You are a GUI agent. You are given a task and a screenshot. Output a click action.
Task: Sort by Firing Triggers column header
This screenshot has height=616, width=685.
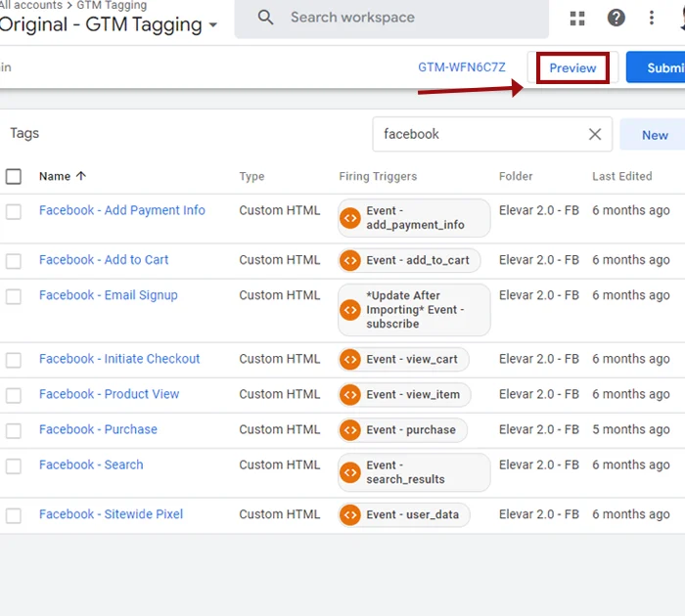click(378, 176)
